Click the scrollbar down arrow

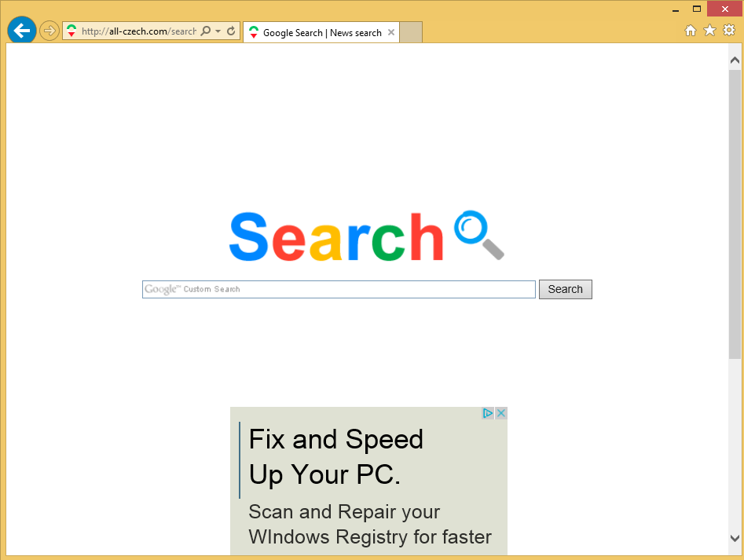point(735,538)
